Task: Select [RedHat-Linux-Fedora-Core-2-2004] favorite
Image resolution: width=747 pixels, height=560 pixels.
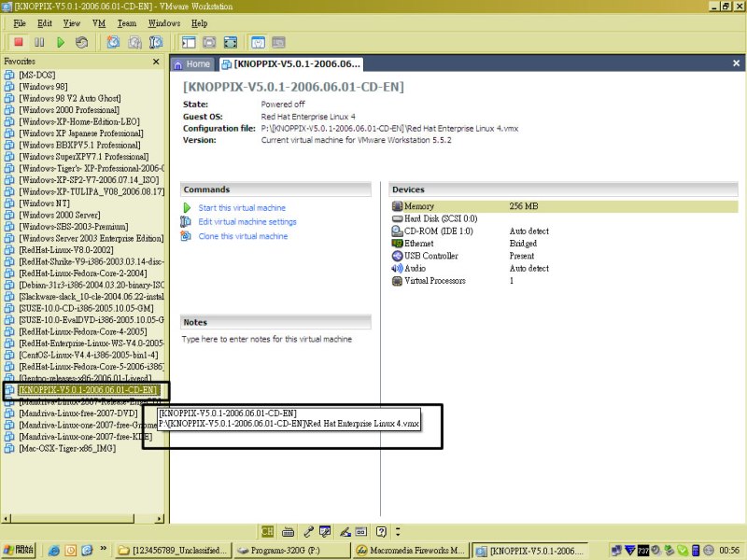Action: point(83,273)
